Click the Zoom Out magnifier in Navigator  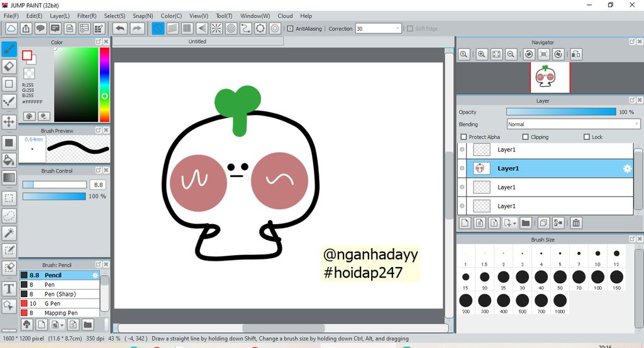point(511,54)
